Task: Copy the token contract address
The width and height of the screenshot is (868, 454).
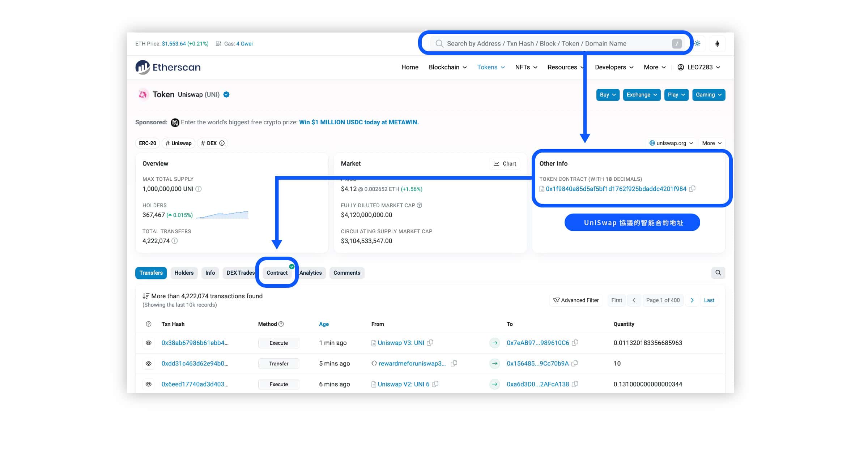Action: 692,189
